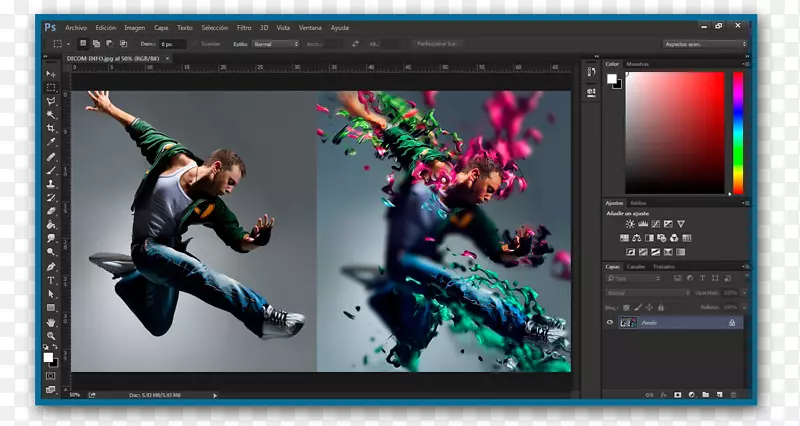
Task: Select the Eyedropper tool
Action: pyautogui.click(x=51, y=142)
